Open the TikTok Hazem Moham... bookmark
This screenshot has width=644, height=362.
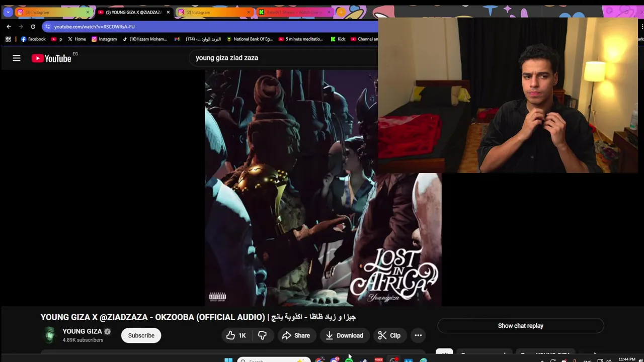coord(144,39)
